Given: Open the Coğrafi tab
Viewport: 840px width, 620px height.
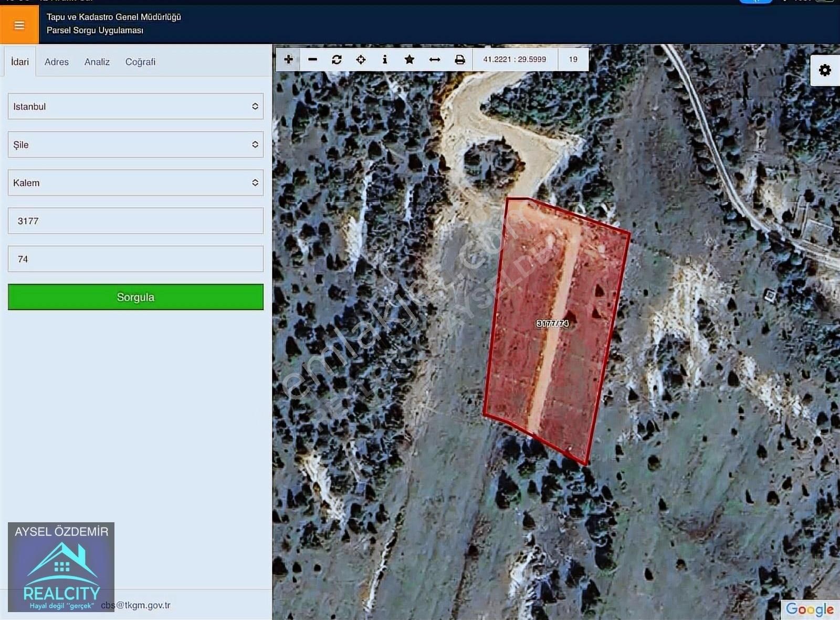Looking at the screenshot, I should click(x=140, y=61).
